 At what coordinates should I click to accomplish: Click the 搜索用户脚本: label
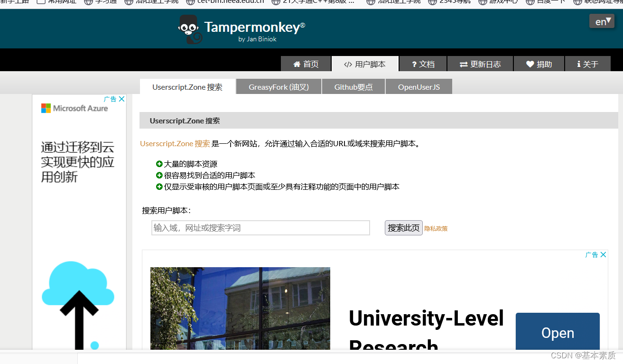coord(167,211)
